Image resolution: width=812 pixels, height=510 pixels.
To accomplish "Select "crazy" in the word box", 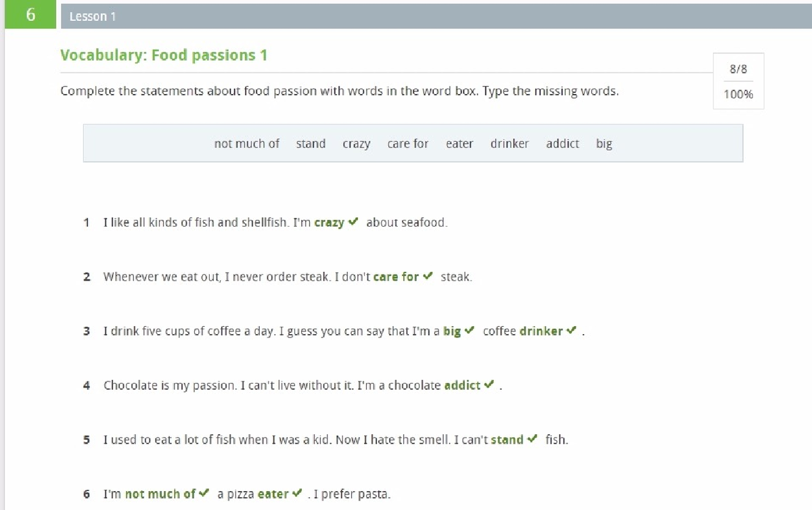I will pos(357,143).
